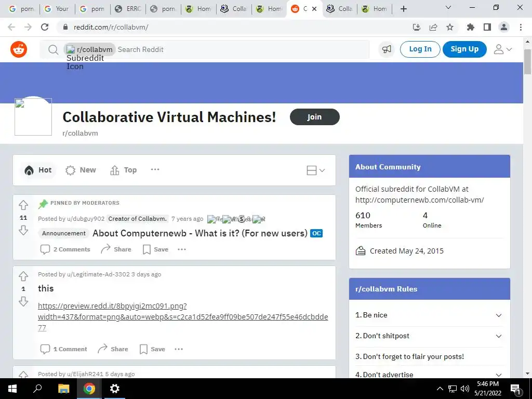
Task: Open a new browser tab
Action: point(403,9)
